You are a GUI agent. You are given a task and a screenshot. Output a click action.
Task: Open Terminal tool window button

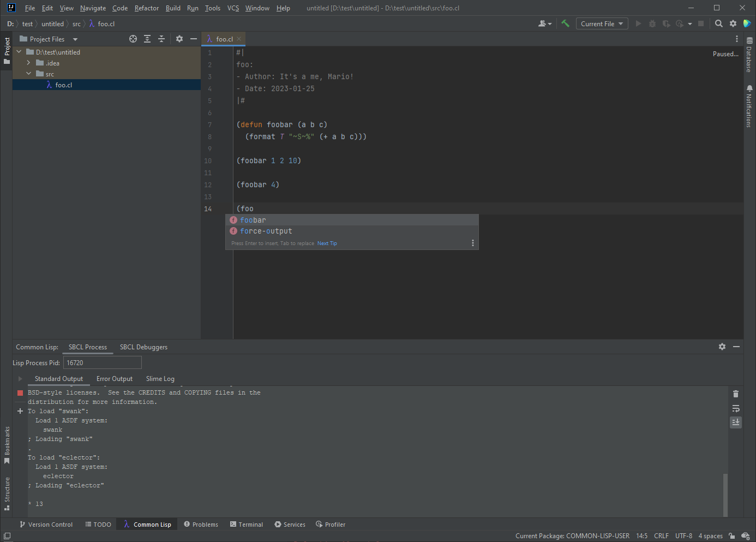[247, 525]
